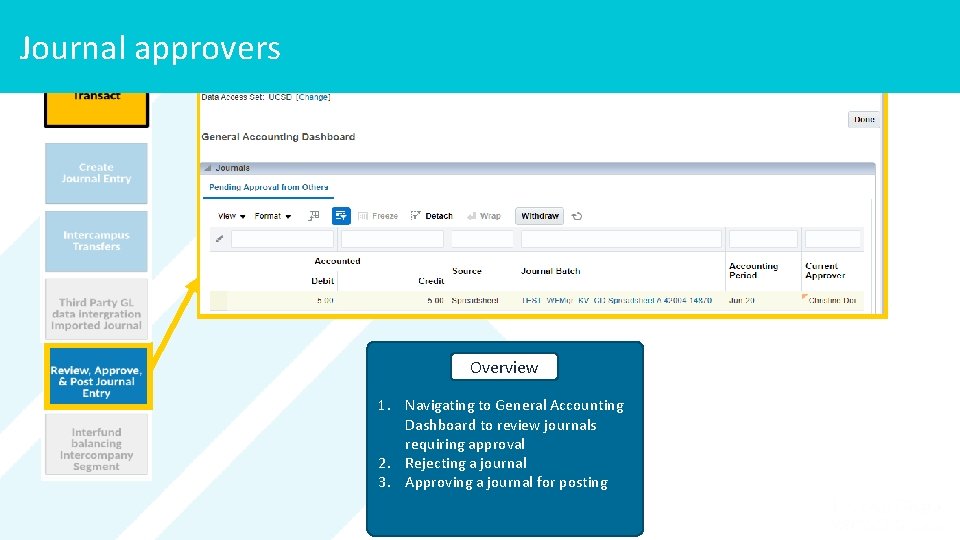
Task: Click the Spreadsheet source cell
Action: tap(475, 301)
